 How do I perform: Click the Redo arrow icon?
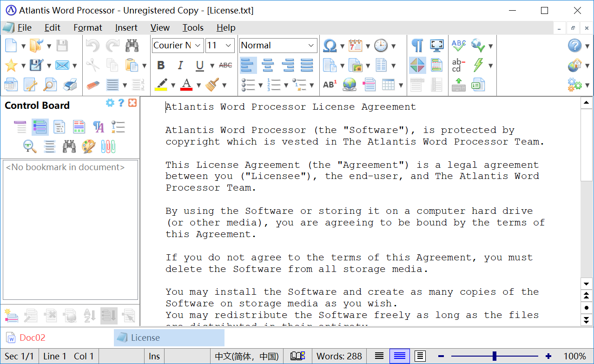click(112, 46)
